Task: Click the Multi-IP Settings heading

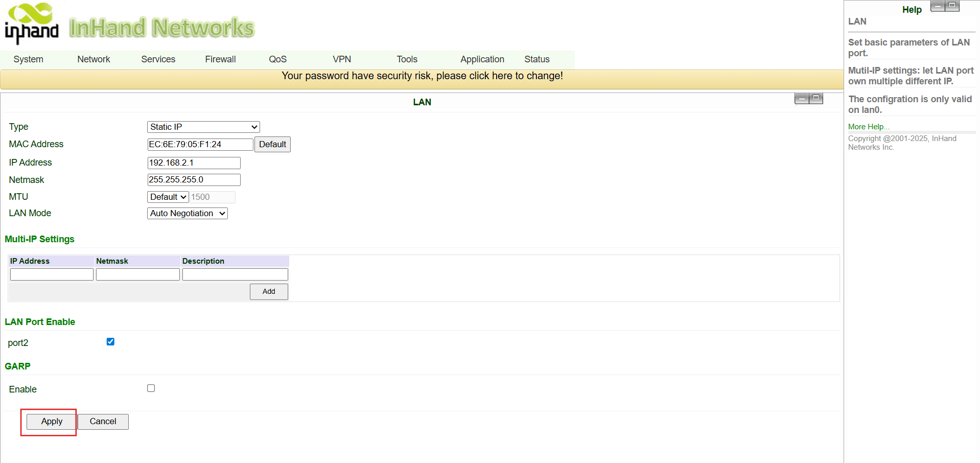Action: pyautogui.click(x=39, y=239)
